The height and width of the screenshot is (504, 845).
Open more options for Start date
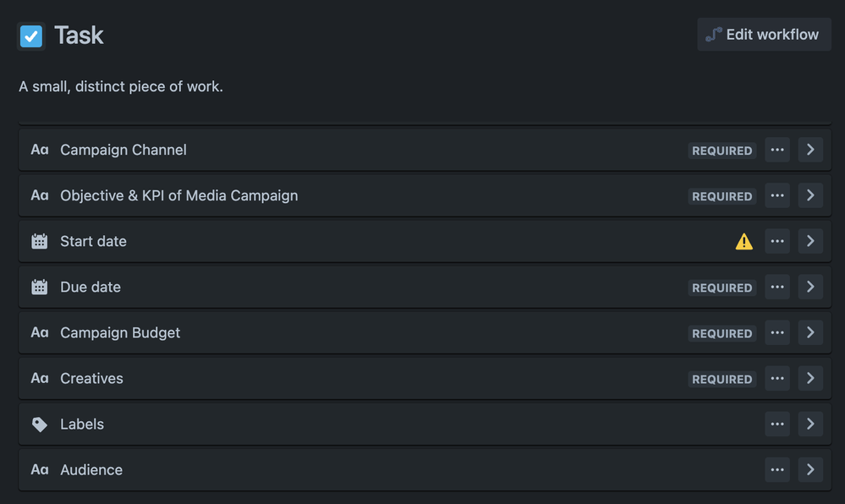(777, 241)
